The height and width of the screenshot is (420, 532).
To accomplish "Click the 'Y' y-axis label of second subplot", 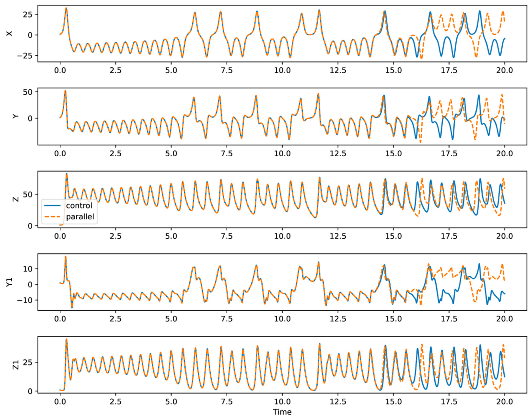I will tap(15, 116).
